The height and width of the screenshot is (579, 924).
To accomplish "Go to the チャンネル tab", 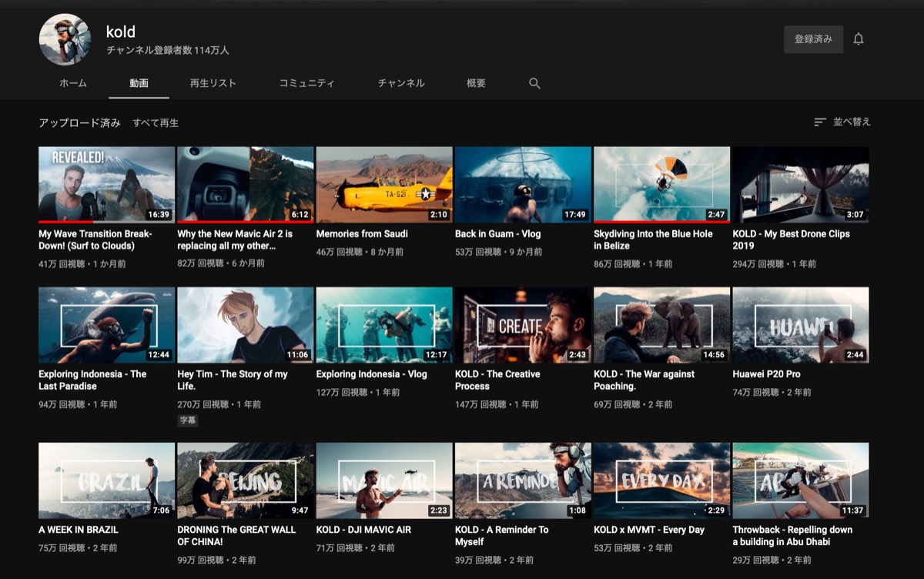I will click(401, 83).
